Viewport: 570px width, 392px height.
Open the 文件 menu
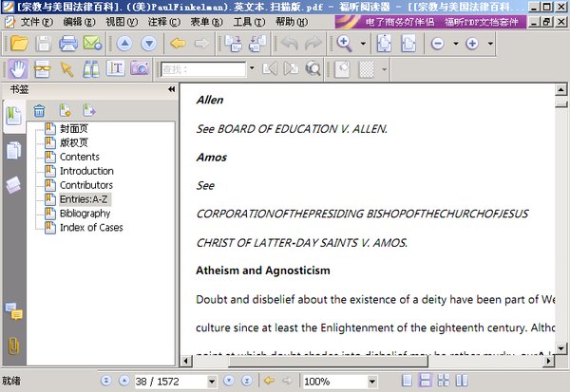(x=36, y=22)
